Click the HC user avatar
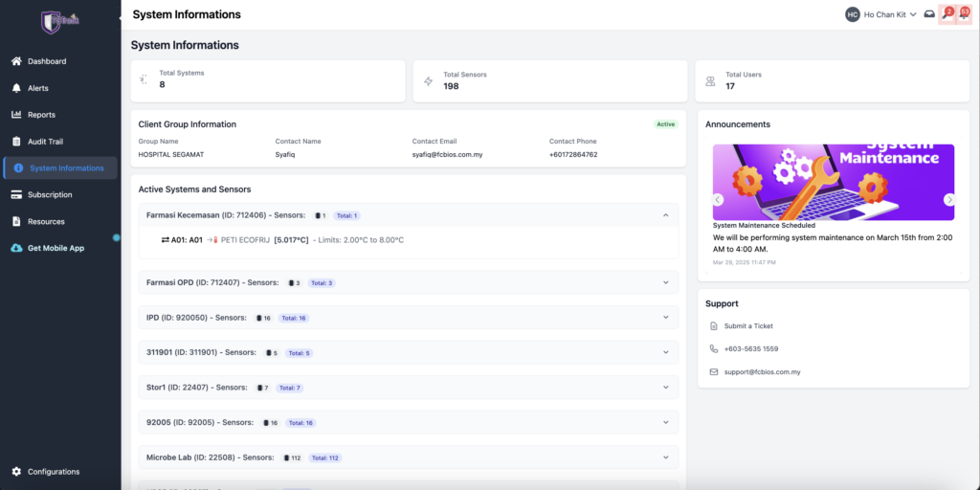The image size is (980, 490). (852, 14)
